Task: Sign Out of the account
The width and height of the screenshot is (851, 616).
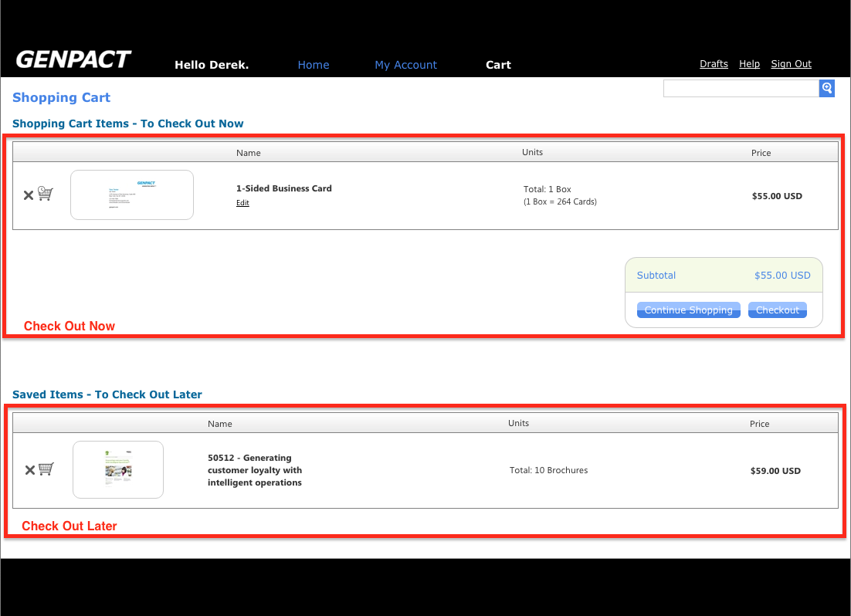Action: [791, 64]
